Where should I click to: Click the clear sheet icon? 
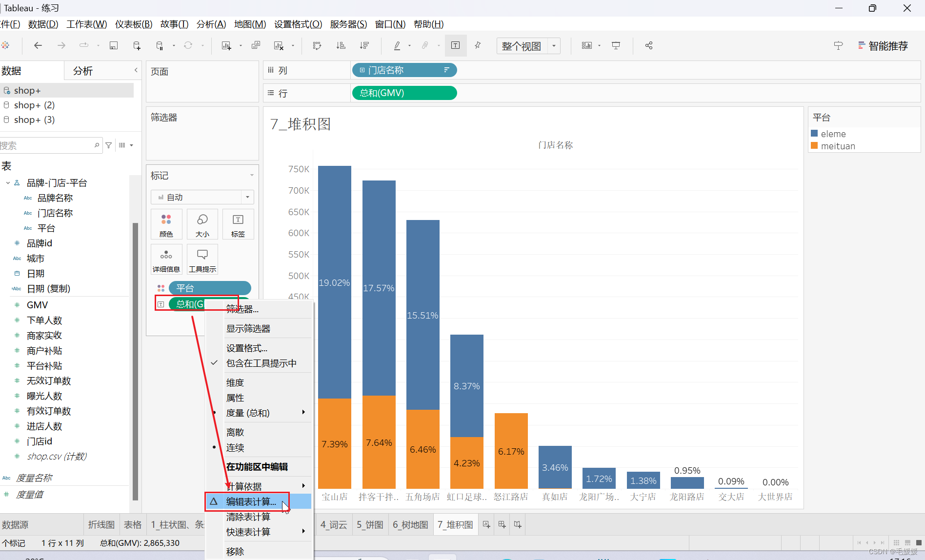tap(279, 45)
